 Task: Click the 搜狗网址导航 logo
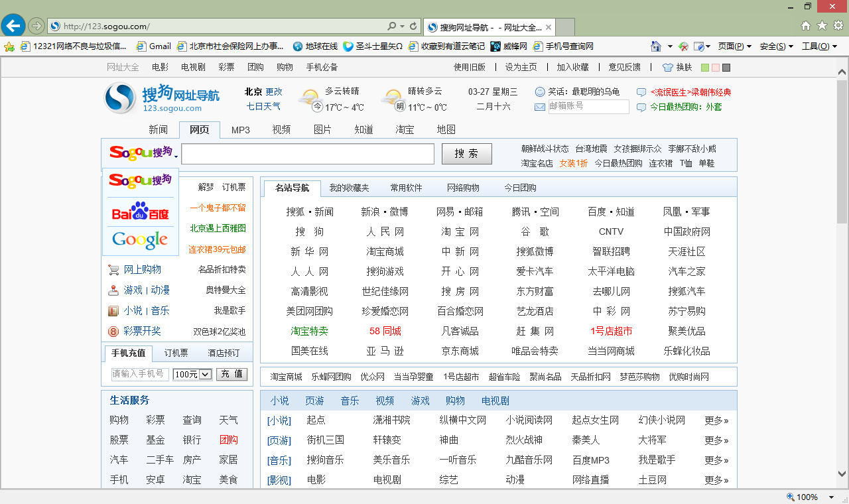click(162, 98)
